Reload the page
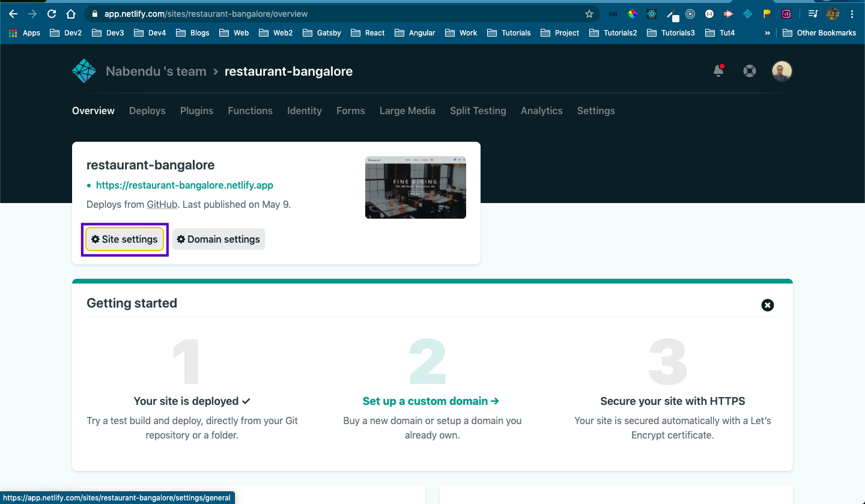Image resolution: width=865 pixels, height=504 pixels. pyautogui.click(x=52, y=14)
